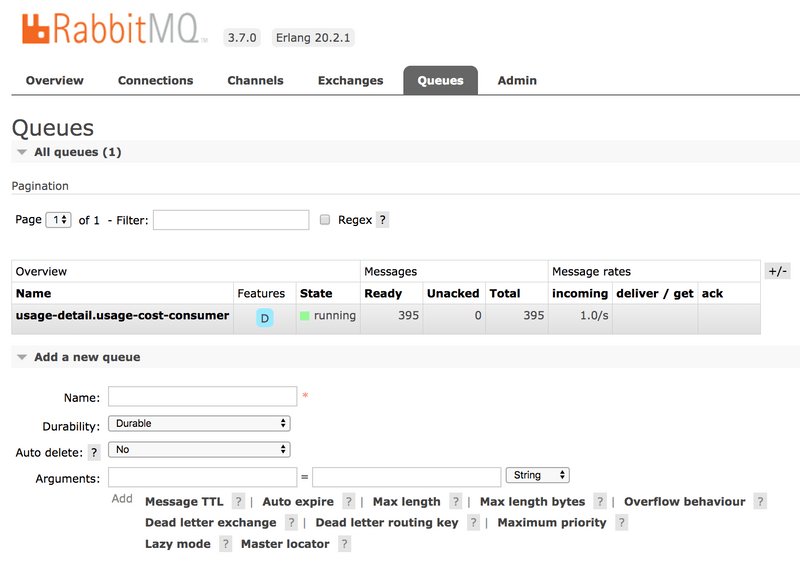The height and width of the screenshot is (567, 800).
Task: Show help for Auto expire
Action: 348,502
